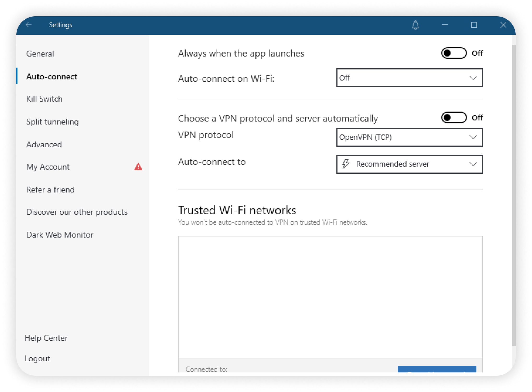Viewport: 532px width, 392px height.
Task: Go to General settings
Action: pos(40,54)
